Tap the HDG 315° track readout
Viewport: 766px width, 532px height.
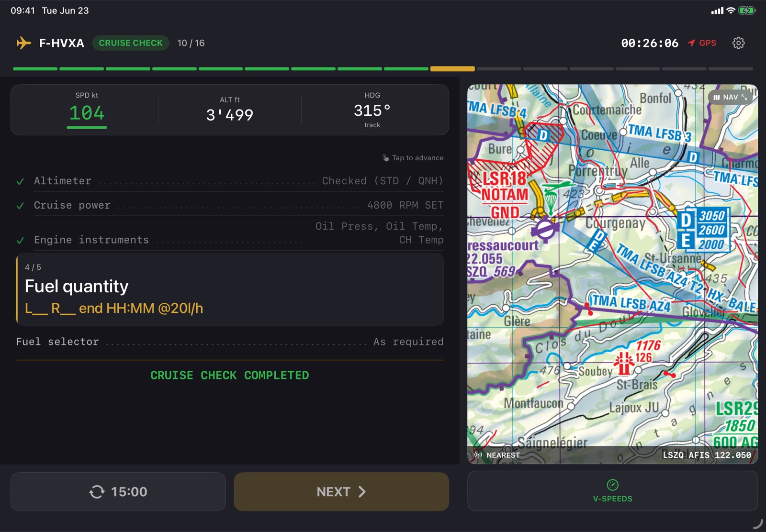(x=372, y=110)
